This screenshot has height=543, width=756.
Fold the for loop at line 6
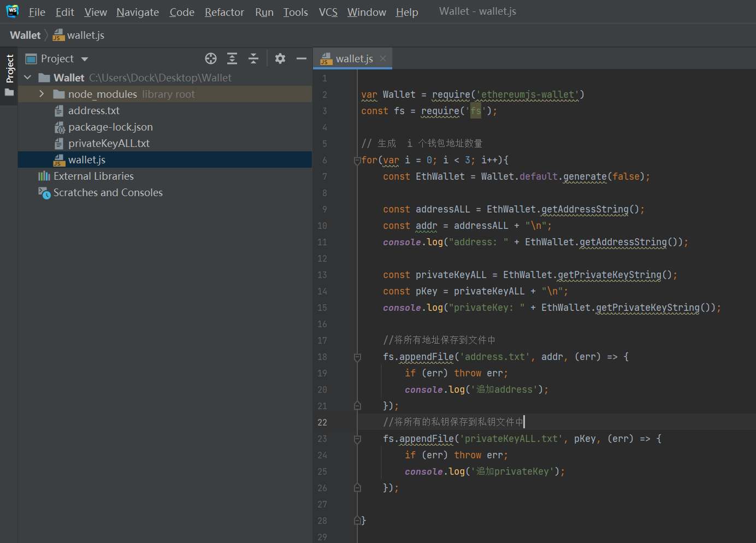[x=357, y=160]
